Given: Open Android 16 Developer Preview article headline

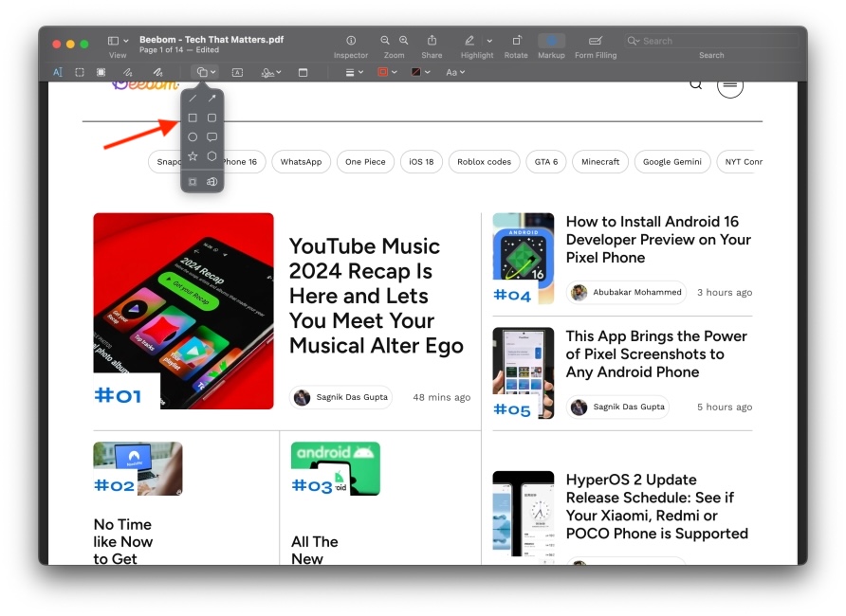Looking at the screenshot, I should pos(658,239).
